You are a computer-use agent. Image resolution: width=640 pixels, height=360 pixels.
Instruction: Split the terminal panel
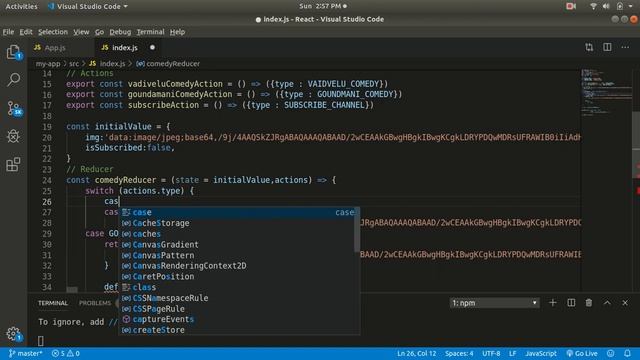tap(571, 302)
